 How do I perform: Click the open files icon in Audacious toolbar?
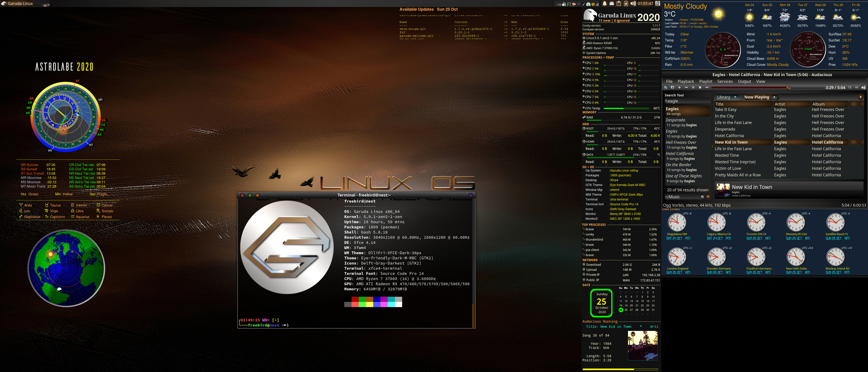(x=673, y=88)
